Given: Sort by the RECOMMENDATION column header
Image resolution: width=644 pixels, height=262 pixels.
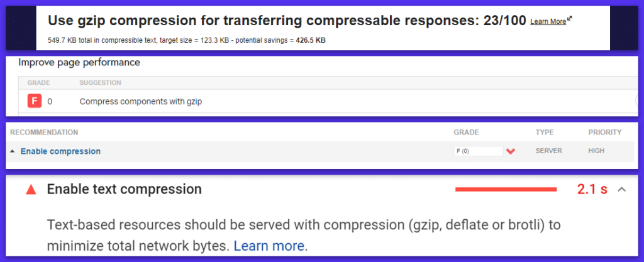Looking at the screenshot, I should tap(44, 133).
